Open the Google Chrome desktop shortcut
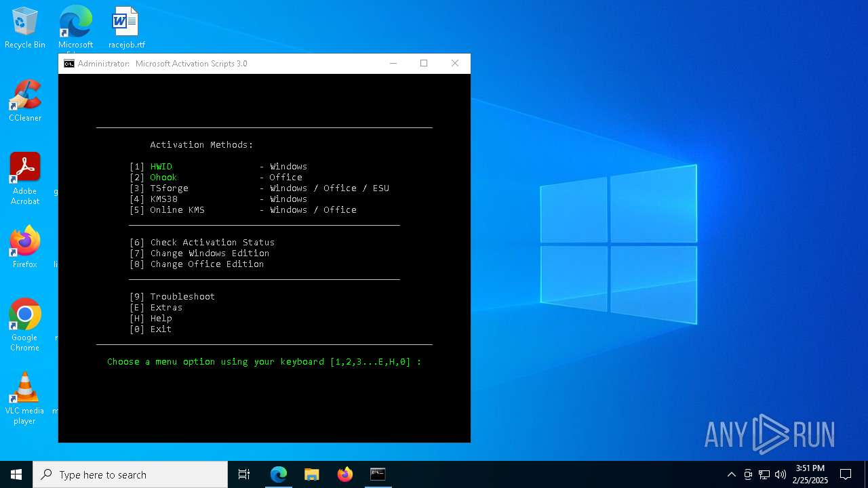 pos(25,325)
